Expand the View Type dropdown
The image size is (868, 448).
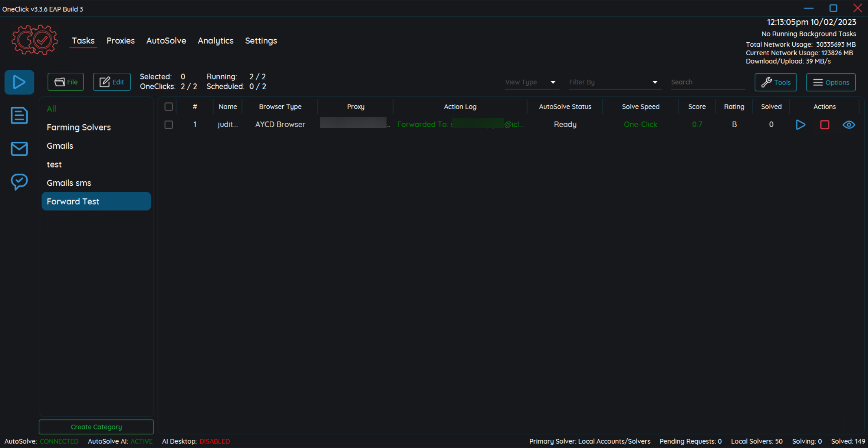(x=530, y=82)
